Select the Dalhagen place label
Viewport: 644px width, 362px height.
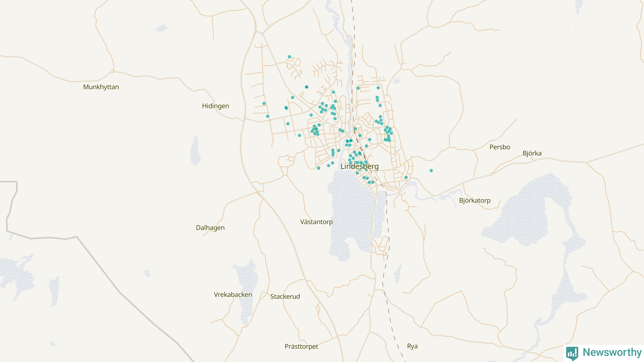[210, 228]
